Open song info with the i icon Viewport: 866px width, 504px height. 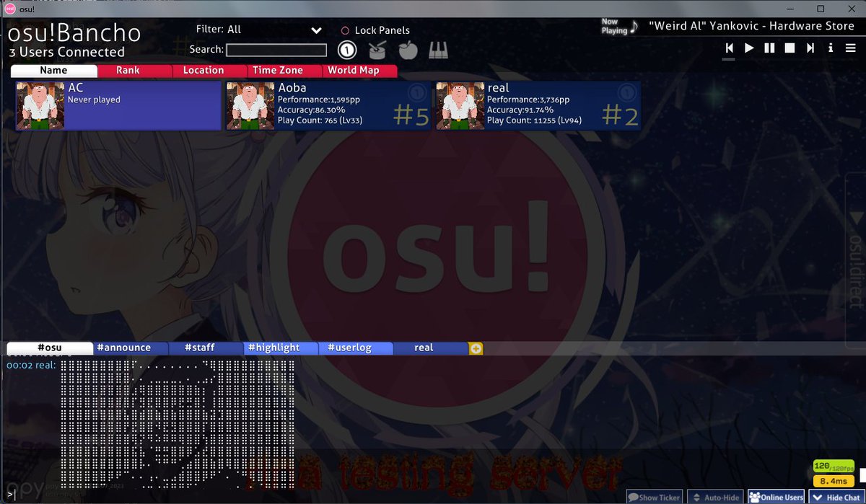point(831,48)
